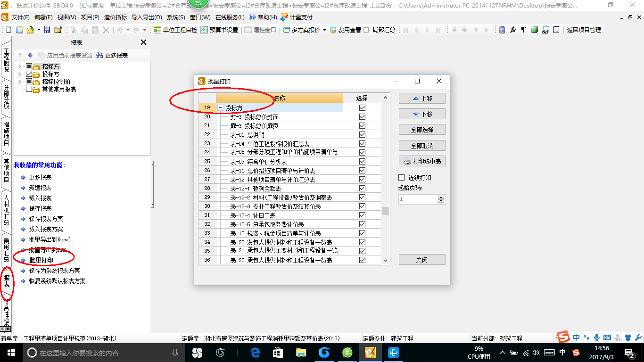Uncheck 表-09 综合单价分析表 checkbox
Viewport: 644px width, 362px height.
tap(362, 161)
